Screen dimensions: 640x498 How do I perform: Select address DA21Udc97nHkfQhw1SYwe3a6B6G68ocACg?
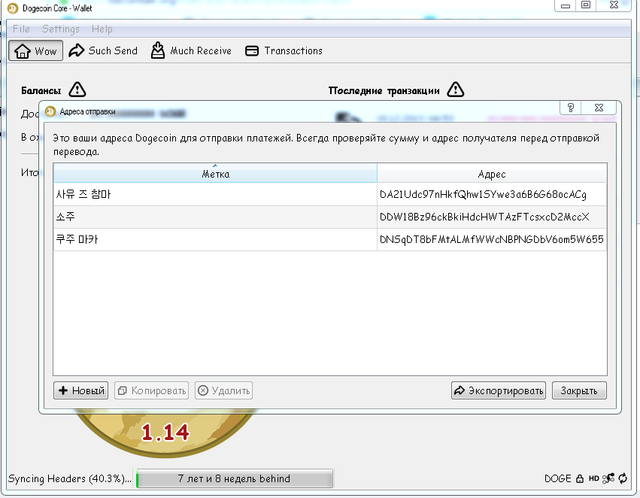pyautogui.click(x=483, y=194)
